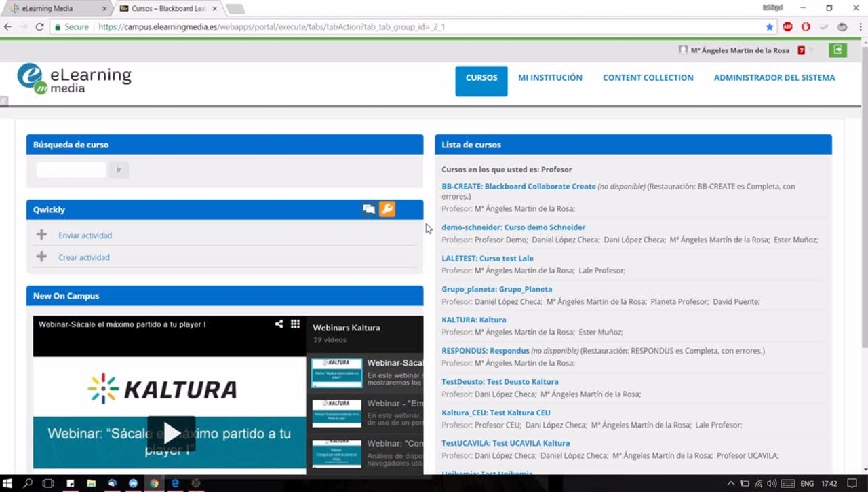Click the taskbar search magnifier

coord(28,484)
